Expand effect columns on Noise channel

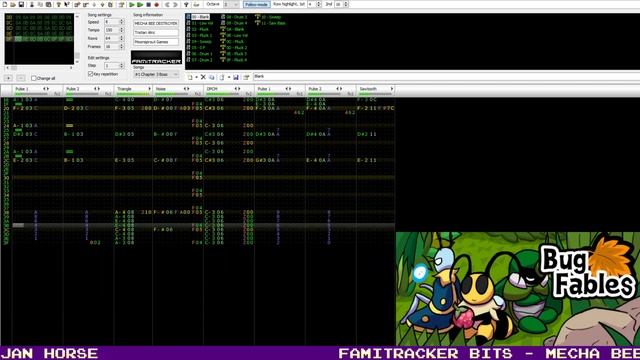188,89
